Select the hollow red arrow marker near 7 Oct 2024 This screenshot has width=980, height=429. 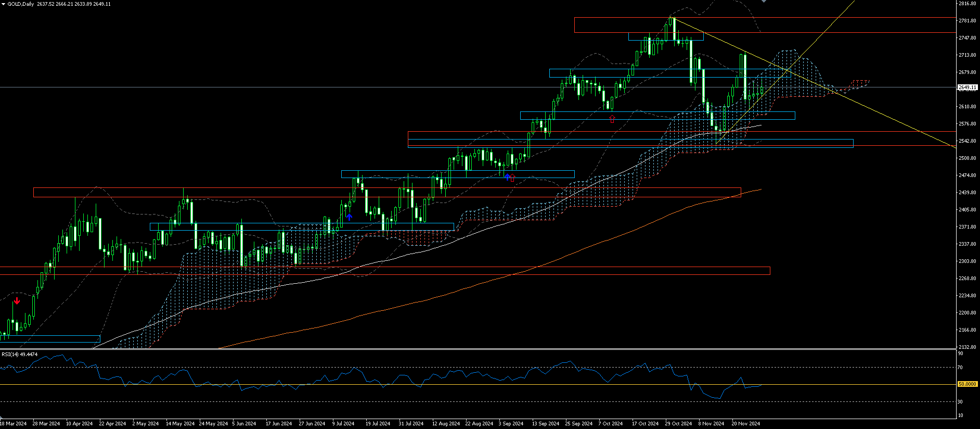[x=612, y=119]
